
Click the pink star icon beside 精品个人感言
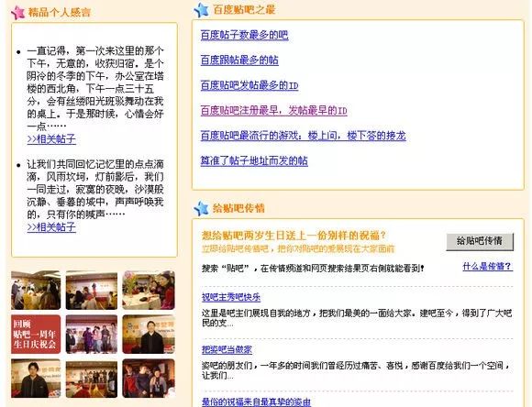18,13
